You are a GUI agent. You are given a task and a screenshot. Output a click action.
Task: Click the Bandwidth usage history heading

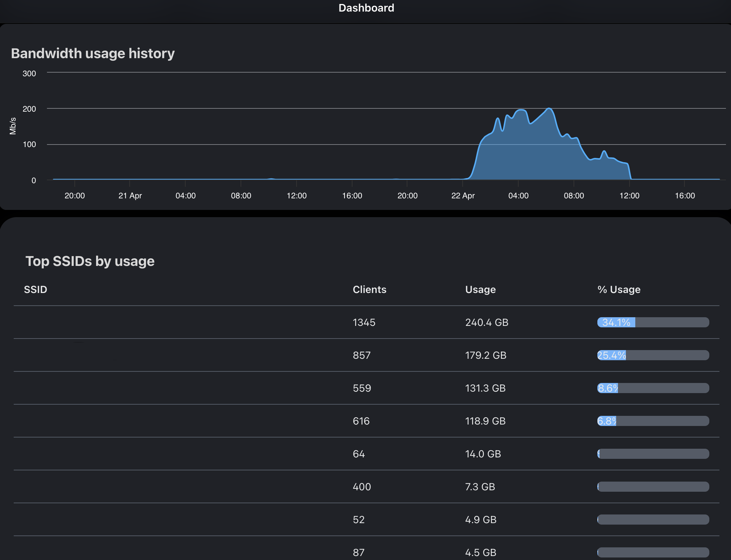93,53
